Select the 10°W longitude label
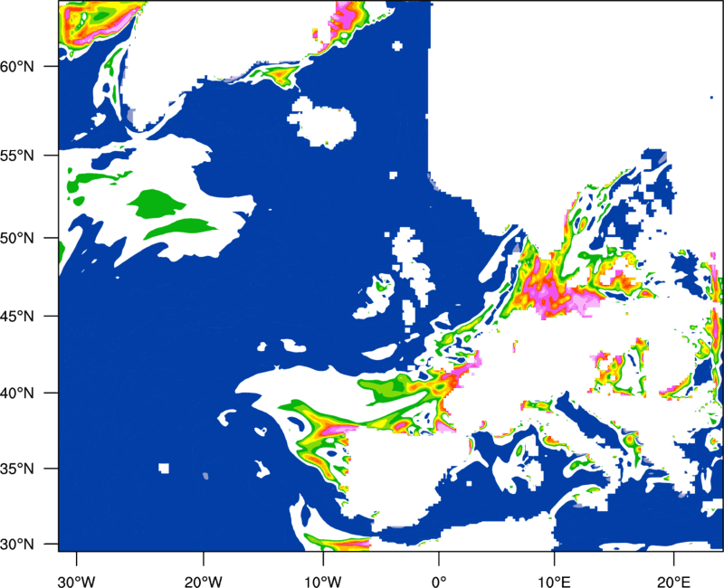The height and width of the screenshot is (588, 724). pyautogui.click(x=323, y=582)
